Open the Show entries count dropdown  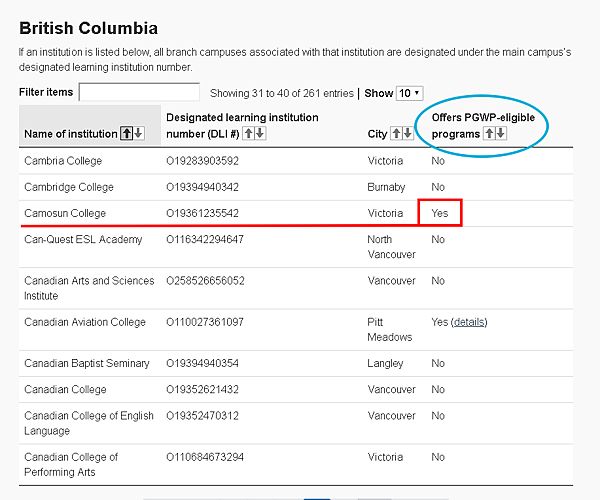(409, 93)
